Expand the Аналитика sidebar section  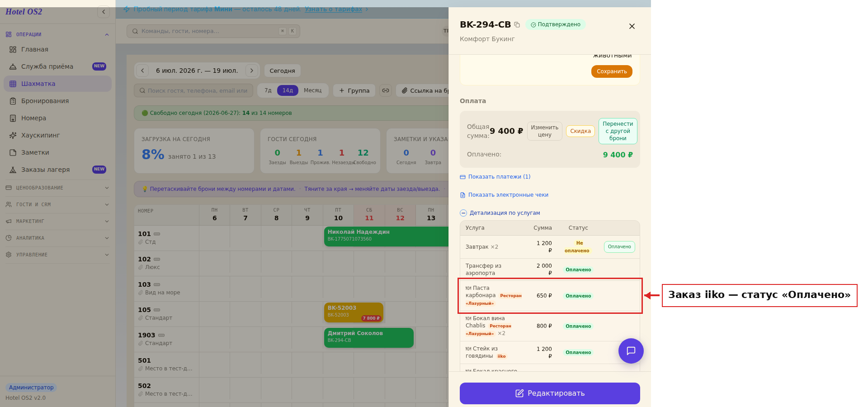(x=57, y=238)
